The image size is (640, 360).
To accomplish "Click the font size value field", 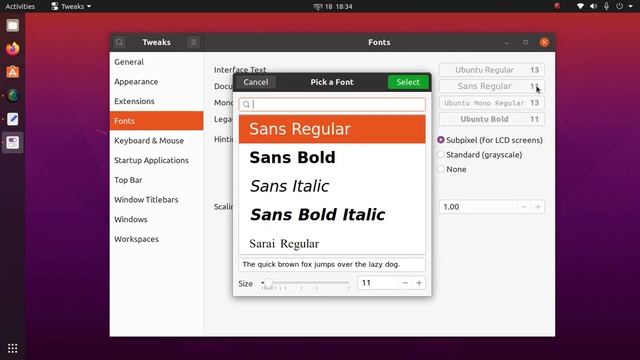I will click(378, 283).
